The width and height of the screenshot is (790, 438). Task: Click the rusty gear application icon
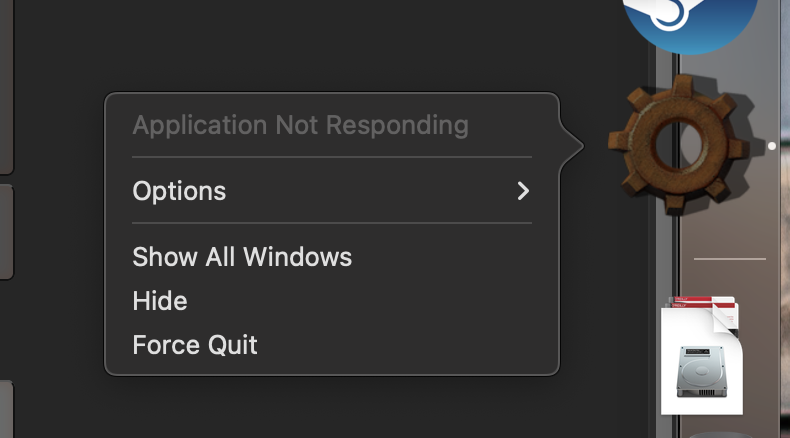[678, 144]
